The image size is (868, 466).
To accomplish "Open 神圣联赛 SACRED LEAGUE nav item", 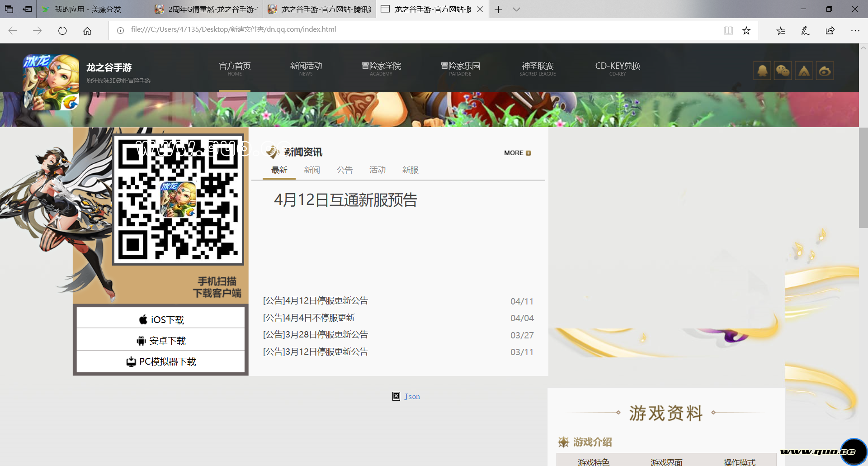I will point(538,69).
